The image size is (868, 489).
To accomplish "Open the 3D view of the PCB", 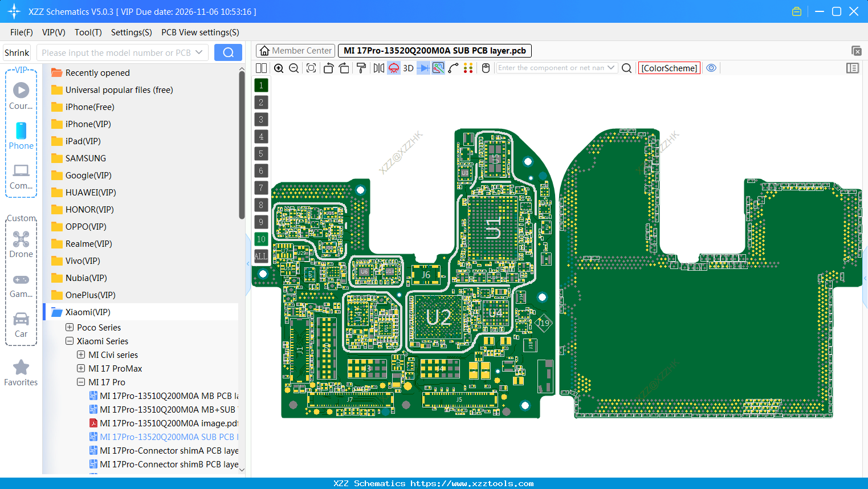I will tap(408, 68).
